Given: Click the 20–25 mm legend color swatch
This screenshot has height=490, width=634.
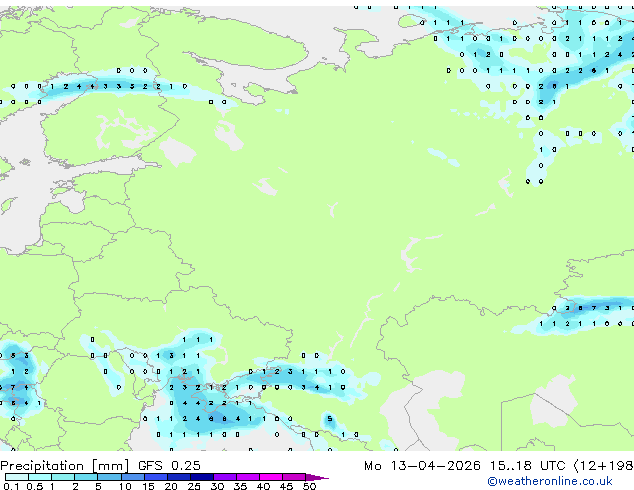Looking at the screenshot, I should 178,477.
